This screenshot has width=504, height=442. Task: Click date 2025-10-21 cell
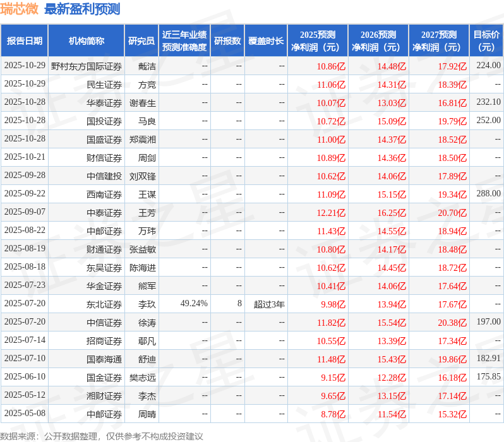click(x=25, y=157)
